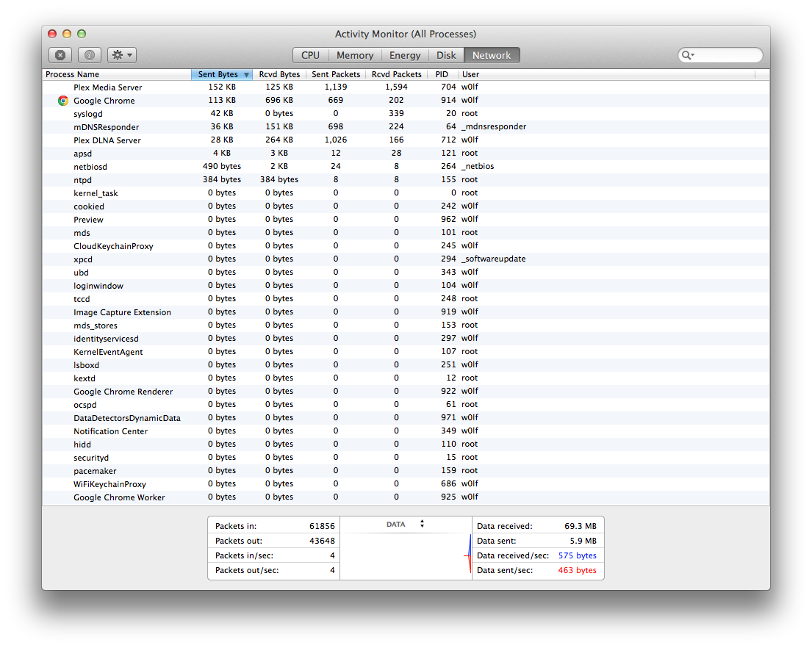Close the Activity Monitor window
Image resolution: width=812 pixels, height=648 pixels.
click(52, 34)
